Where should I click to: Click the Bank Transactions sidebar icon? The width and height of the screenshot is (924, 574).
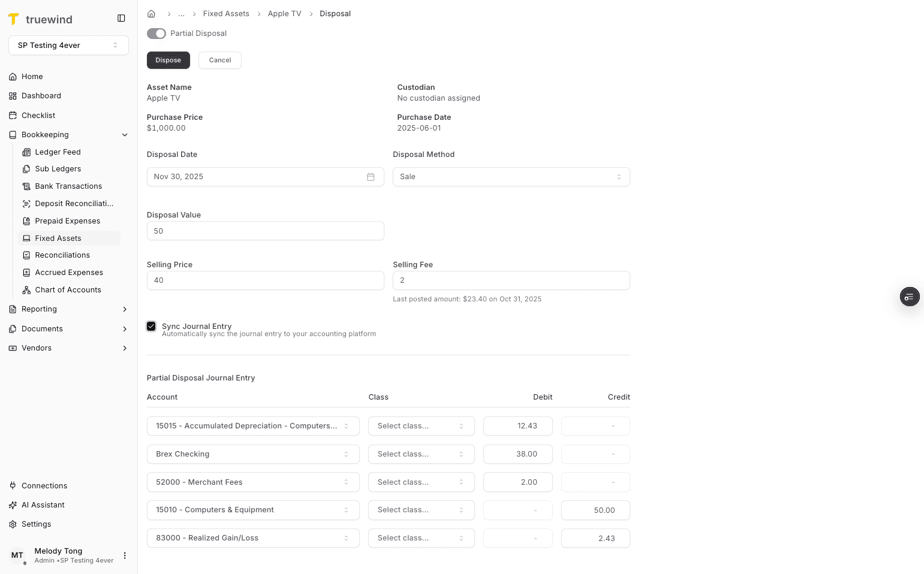(x=26, y=186)
